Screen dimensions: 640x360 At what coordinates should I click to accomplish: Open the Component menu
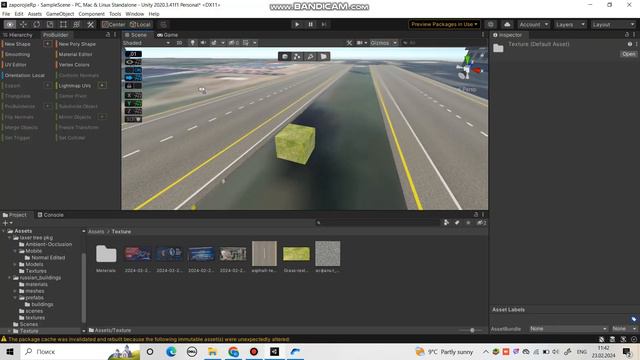click(x=91, y=14)
